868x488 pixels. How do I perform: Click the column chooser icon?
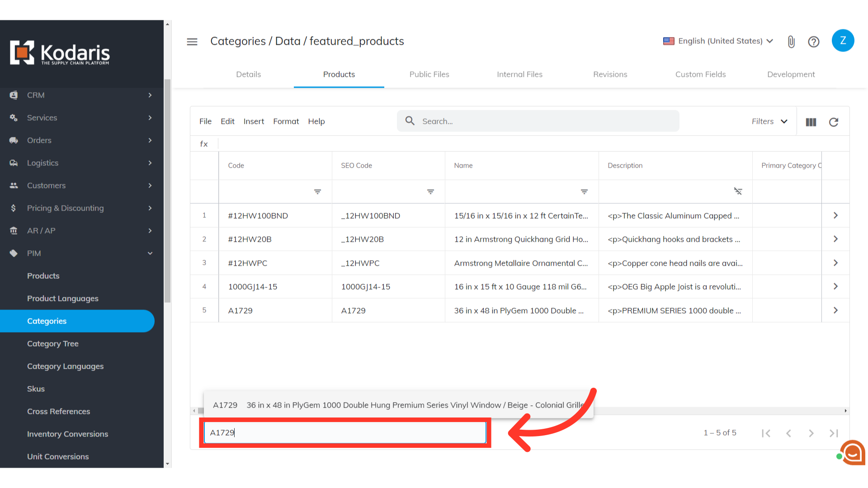811,122
